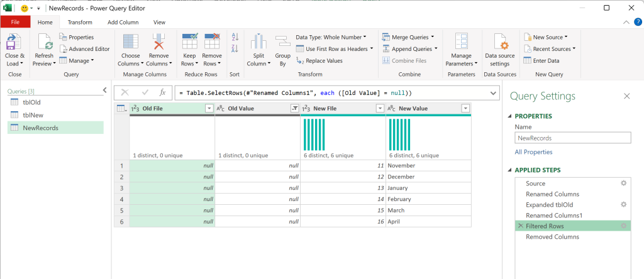Click the cell containing 16
The image size is (644, 279).
pos(343,222)
